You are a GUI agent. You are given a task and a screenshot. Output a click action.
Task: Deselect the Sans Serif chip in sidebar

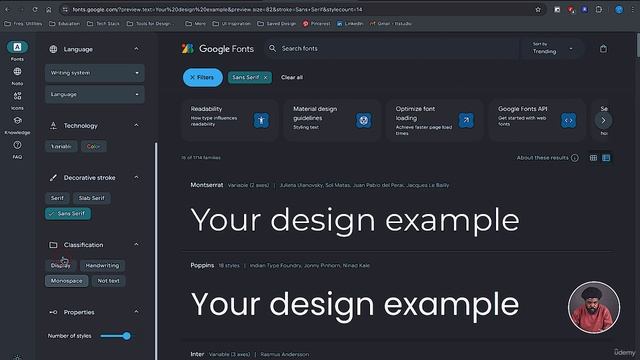(68, 213)
